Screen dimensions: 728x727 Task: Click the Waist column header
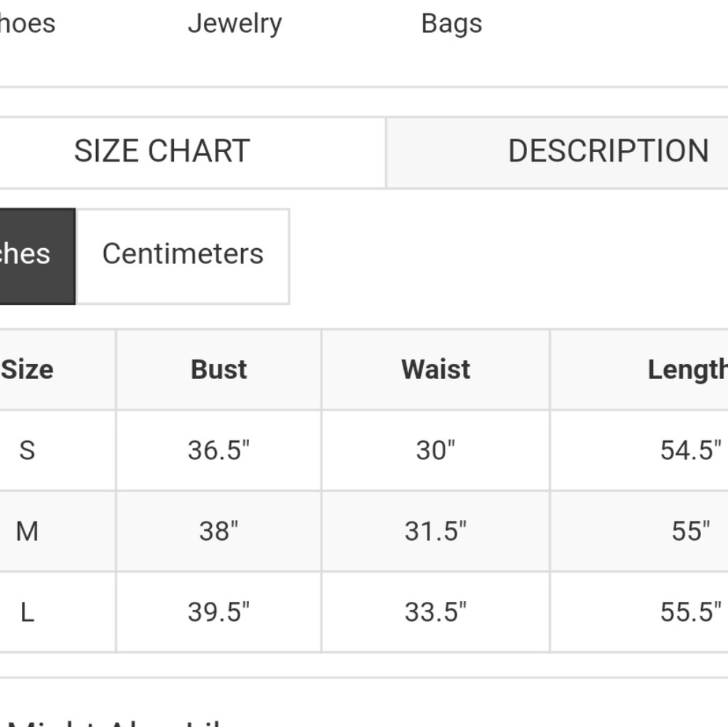435,369
